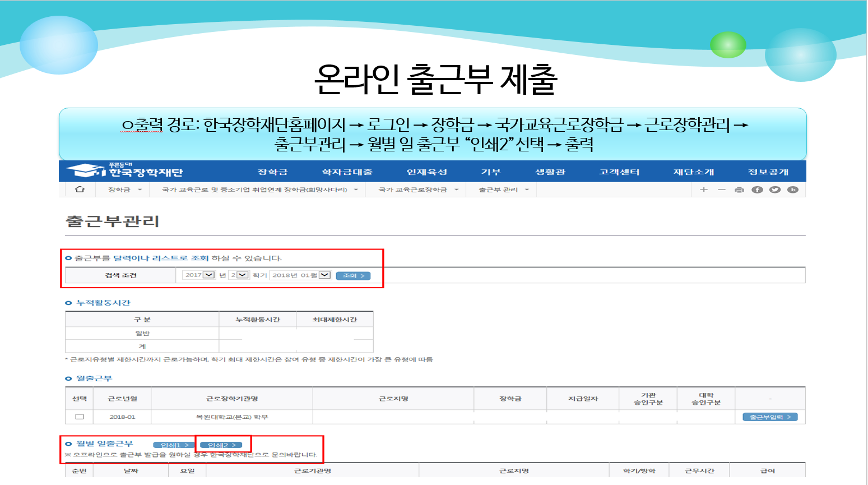Click the 출근부입력 button
Image resolution: width=868 pixels, height=485 pixels.
769,417
